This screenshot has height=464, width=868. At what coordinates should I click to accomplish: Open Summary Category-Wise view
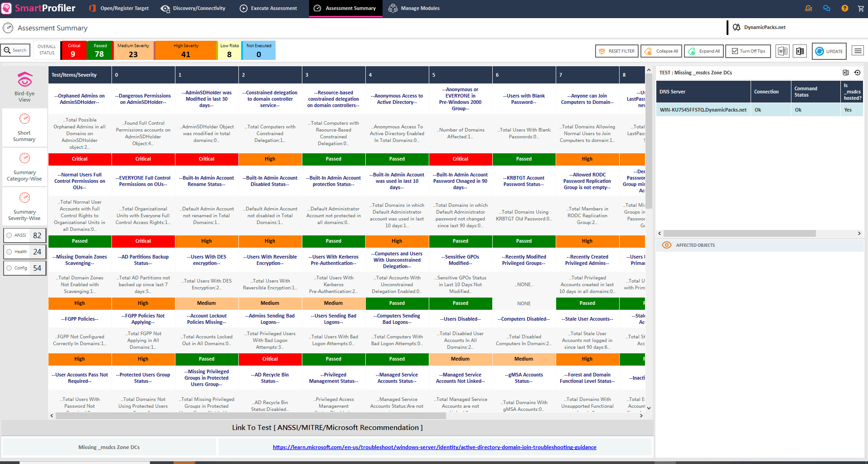pos(24,167)
